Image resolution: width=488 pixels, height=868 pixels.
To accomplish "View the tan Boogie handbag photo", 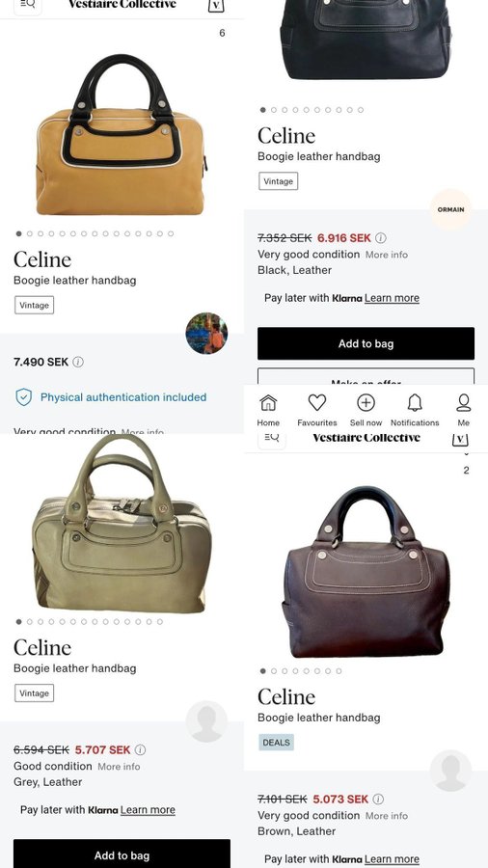I will click(x=122, y=134).
